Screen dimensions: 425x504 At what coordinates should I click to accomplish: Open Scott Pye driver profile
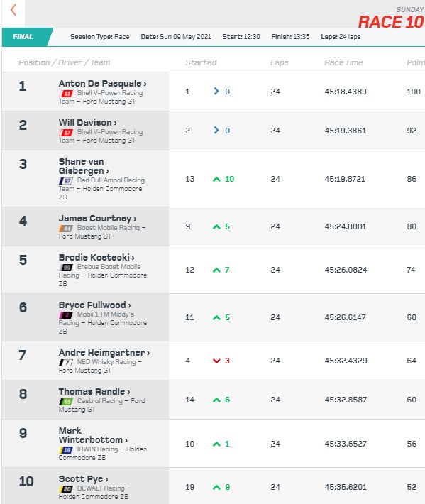[x=83, y=479]
